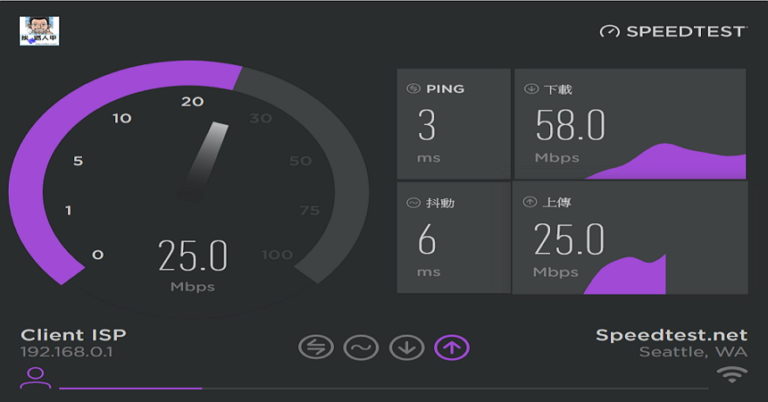Click the PING panel icon
This screenshot has height=402, width=768.
(x=412, y=89)
